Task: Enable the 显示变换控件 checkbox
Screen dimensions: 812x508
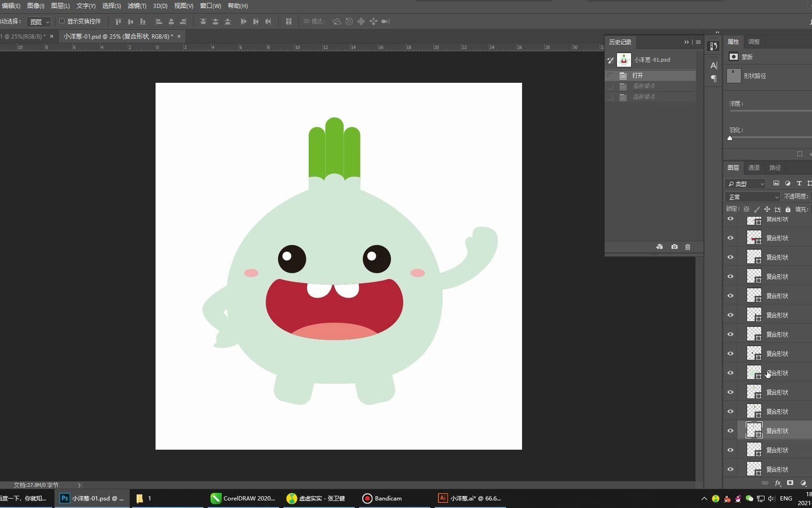Action: (62, 21)
